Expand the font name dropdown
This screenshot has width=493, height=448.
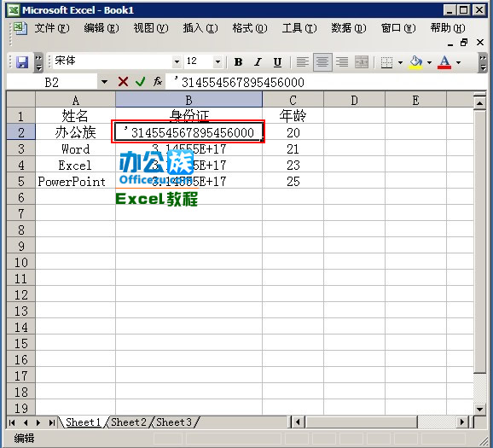pos(177,61)
